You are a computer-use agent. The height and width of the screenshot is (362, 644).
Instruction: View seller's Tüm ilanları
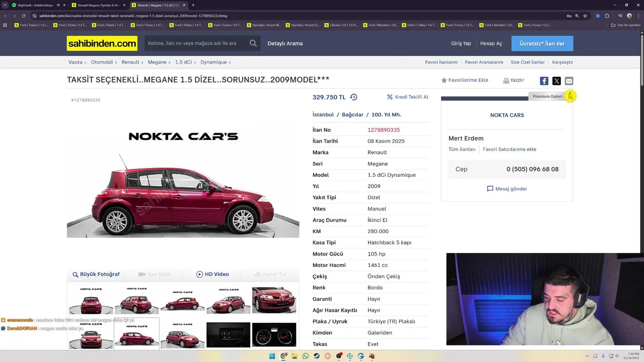[x=462, y=149]
